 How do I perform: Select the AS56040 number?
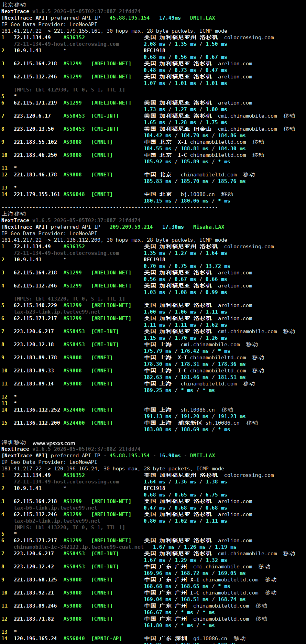(x=74, y=638)
